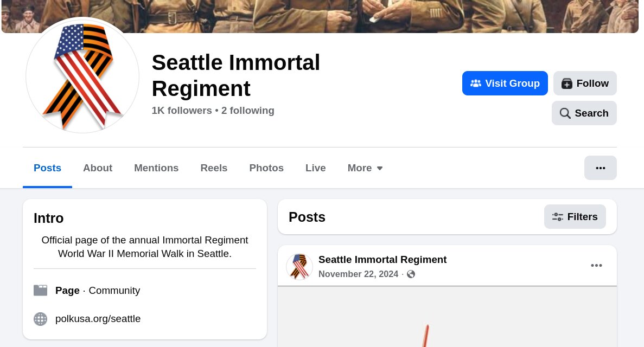Expand the More dropdown menu

click(x=365, y=168)
